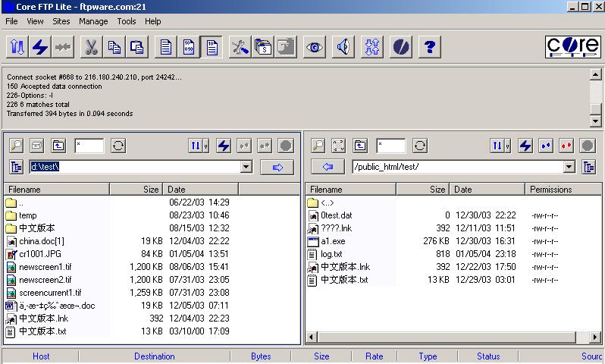
Task: Click the Quick Connect lightning icon in main toolbar
Action: (x=39, y=47)
